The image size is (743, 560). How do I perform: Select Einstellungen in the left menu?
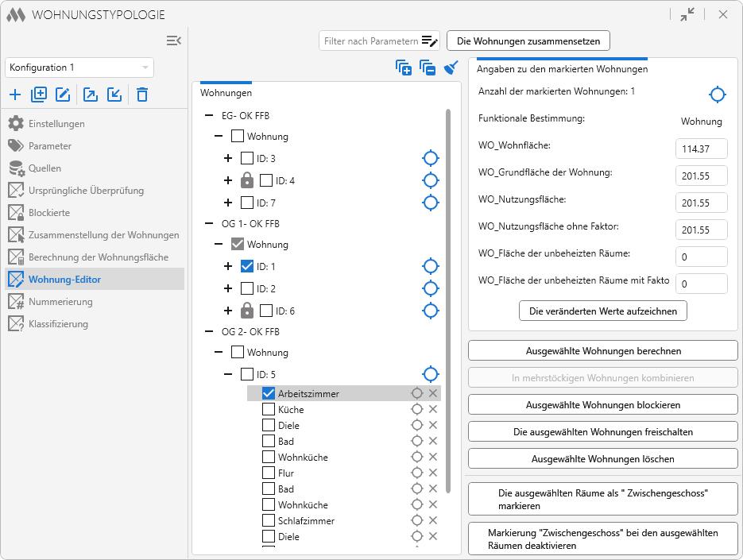pos(56,124)
